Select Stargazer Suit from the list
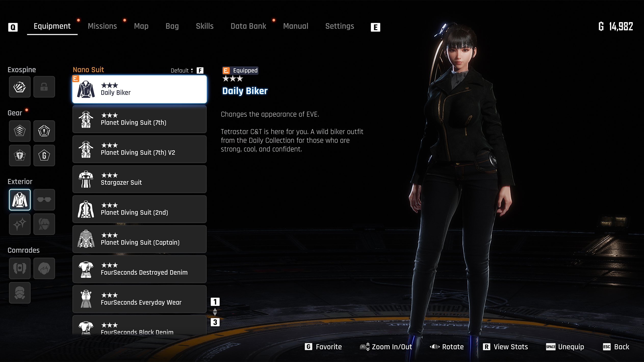 [139, 179]
